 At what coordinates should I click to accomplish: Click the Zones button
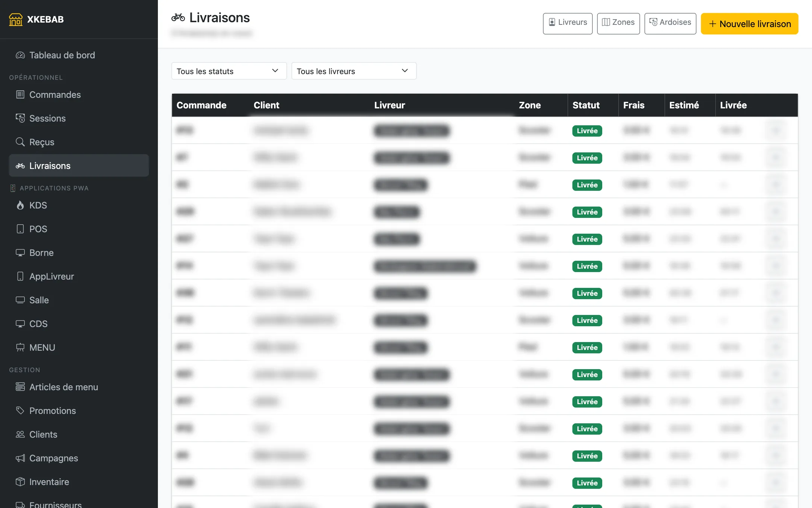click(618, 23)
